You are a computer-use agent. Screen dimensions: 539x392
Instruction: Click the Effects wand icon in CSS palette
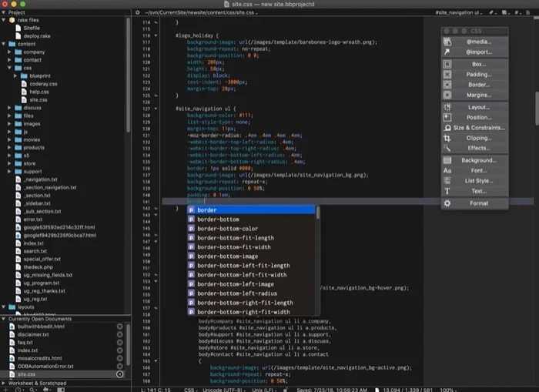[447, 148]
